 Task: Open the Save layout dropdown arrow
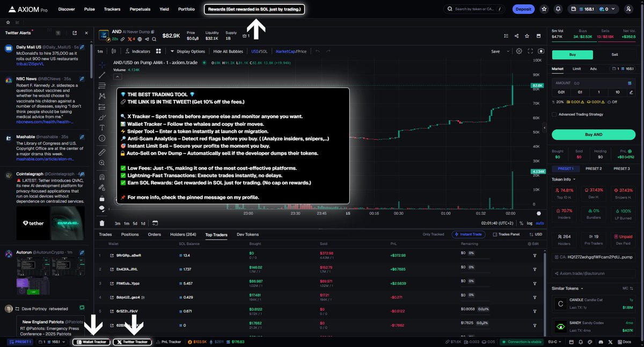pyautogui.click(x=508, y=51)
